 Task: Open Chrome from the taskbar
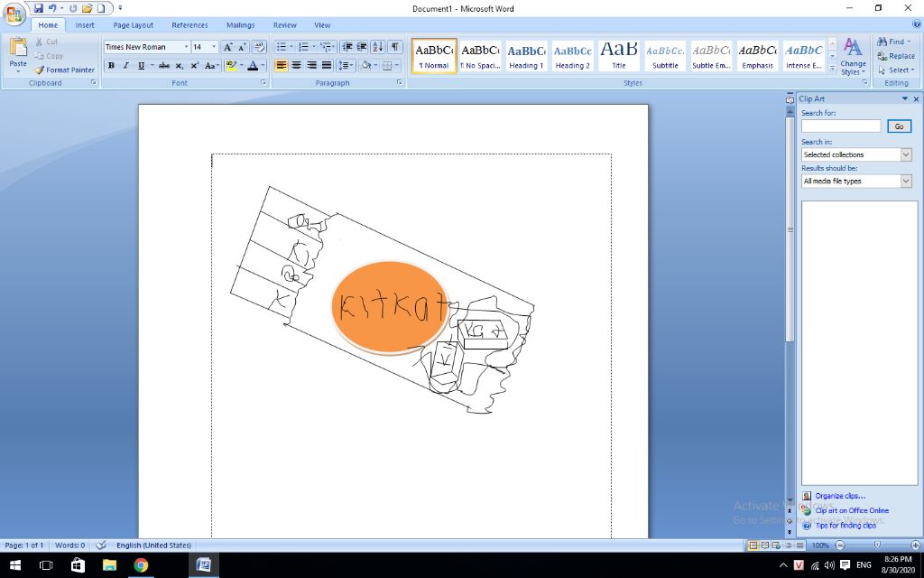(141, 565)
